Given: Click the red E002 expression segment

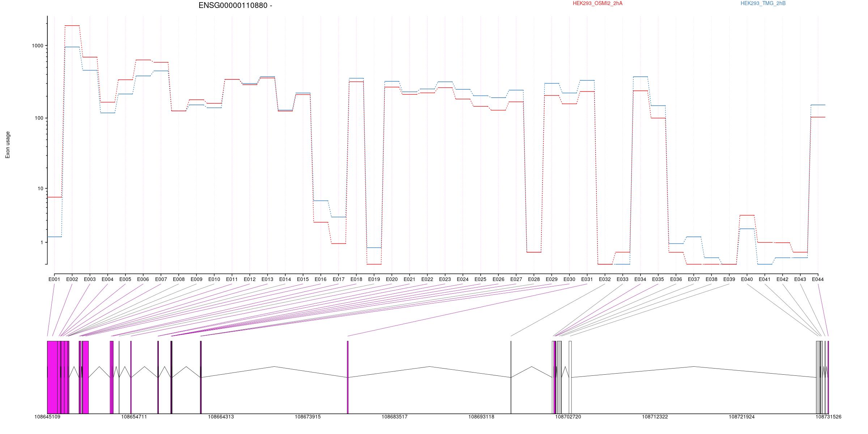Looking at the screenshot, I should [72, 26].
